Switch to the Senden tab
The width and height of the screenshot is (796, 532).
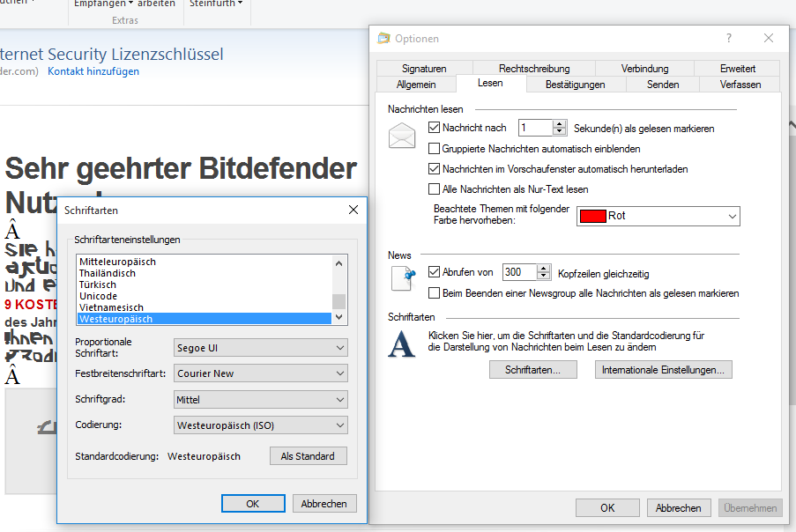pos(663,85)
